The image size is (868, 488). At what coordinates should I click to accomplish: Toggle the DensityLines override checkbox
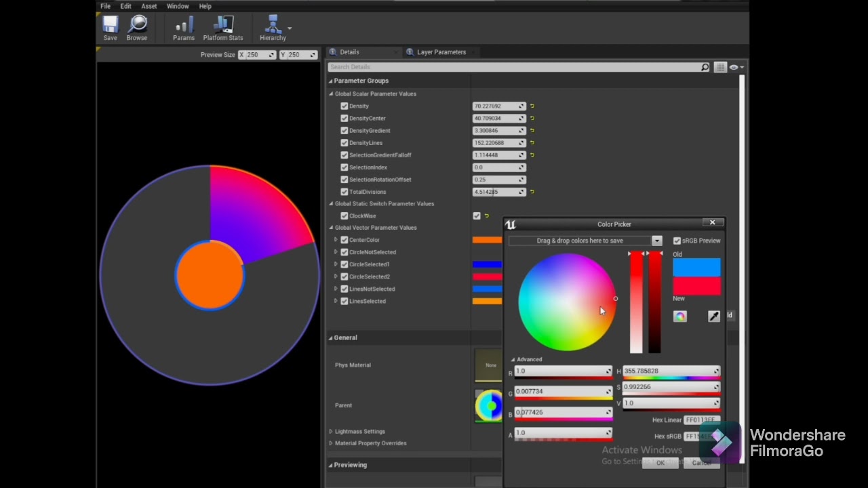pyautogui.click(x=344, y=142)
